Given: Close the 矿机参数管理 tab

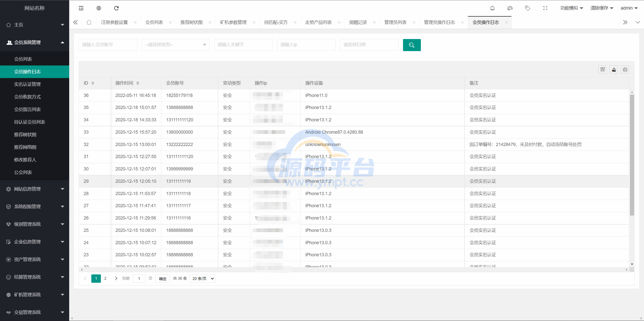Looking at the screenshot, I should coord(254,22).
